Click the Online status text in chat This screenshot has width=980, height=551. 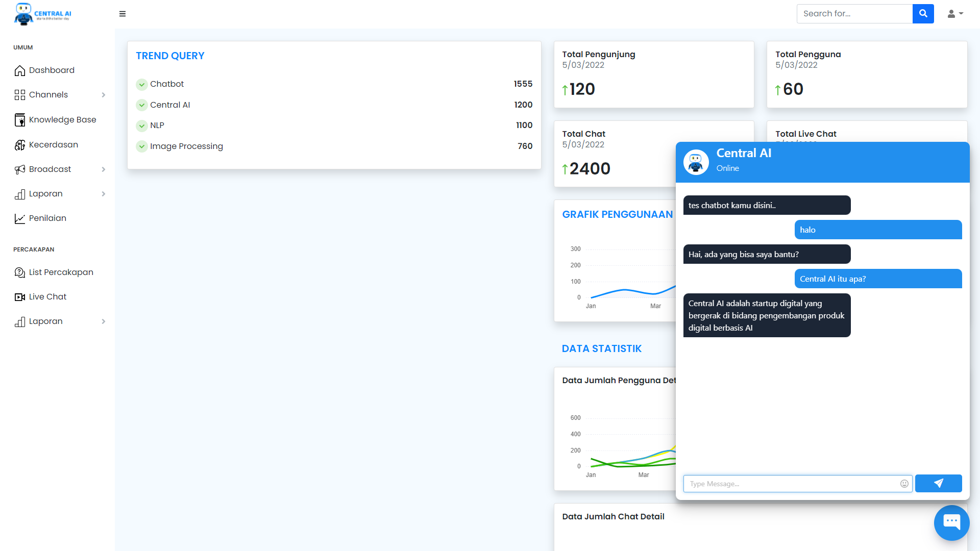tap(727, 168)
